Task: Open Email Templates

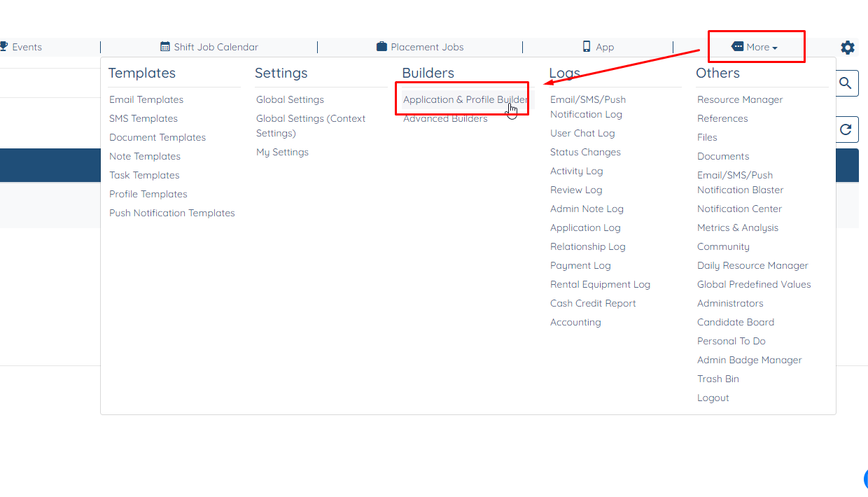Action: click(146, 99)
